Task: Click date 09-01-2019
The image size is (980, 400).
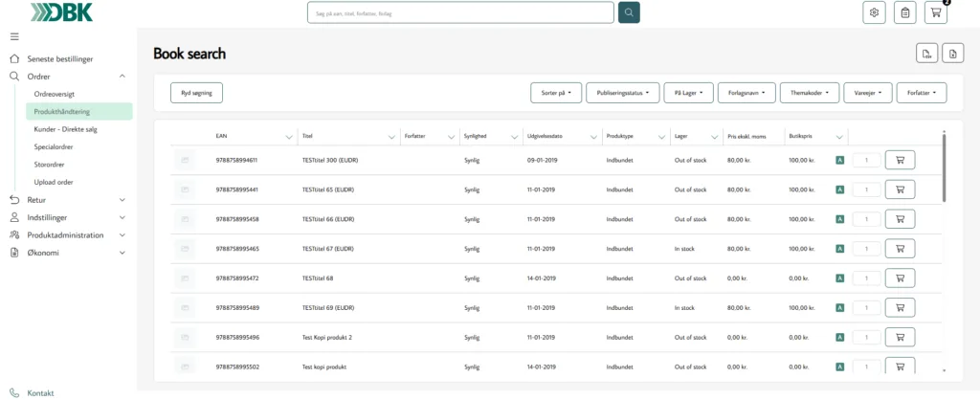Action: pyautogui.click(x=542, y=160)
